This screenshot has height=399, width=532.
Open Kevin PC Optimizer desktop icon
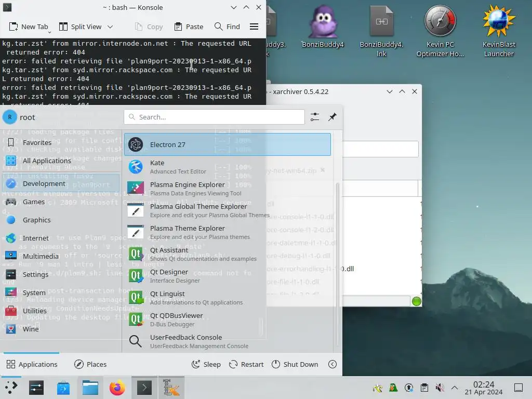[x=440, y=31]
